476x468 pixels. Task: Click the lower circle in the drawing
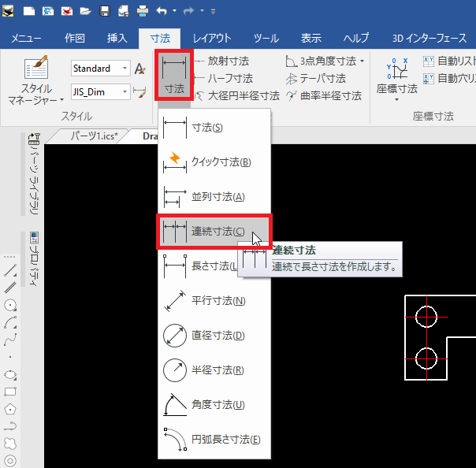click(x=426, y=358)
